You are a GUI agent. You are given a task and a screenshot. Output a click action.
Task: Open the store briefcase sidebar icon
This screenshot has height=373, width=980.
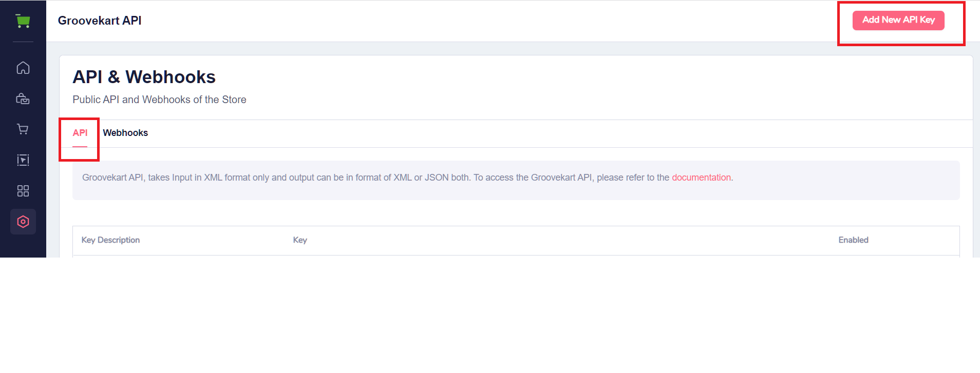(x=23, y=99)
